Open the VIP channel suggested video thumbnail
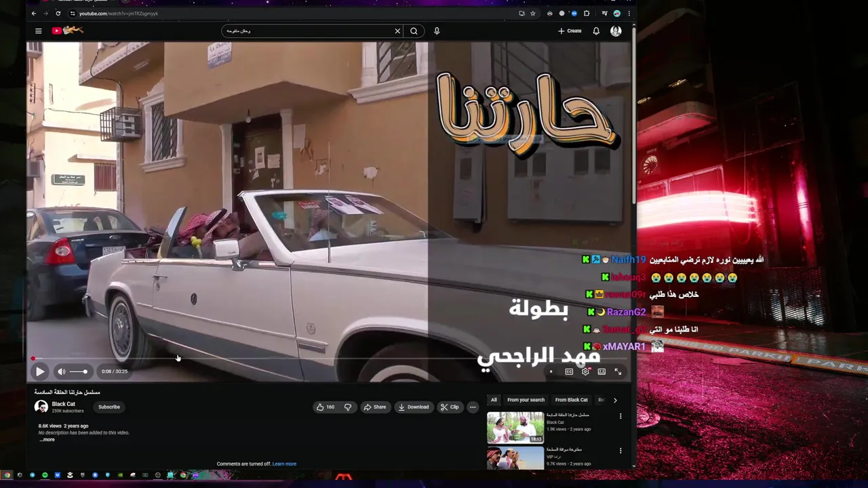 coord(515,458)
